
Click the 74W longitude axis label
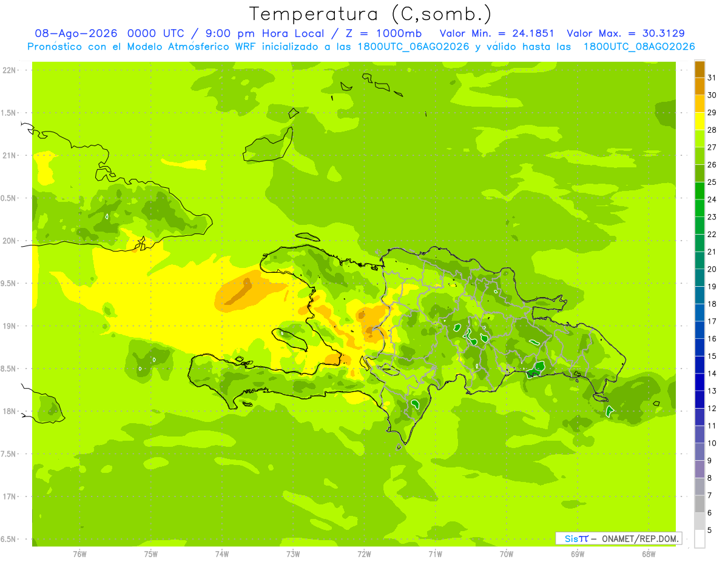click(x=222, y=554)
